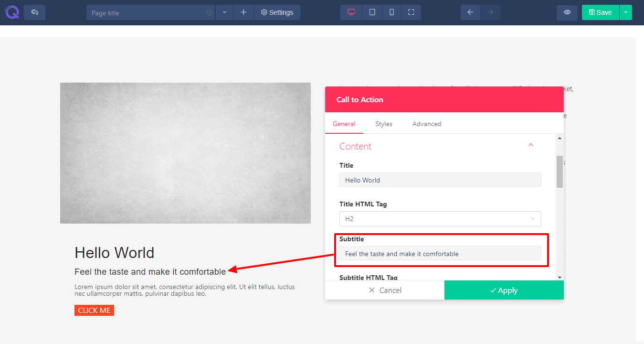Switch to the Styles tab

pyautogui.click(x=383, y=124)
